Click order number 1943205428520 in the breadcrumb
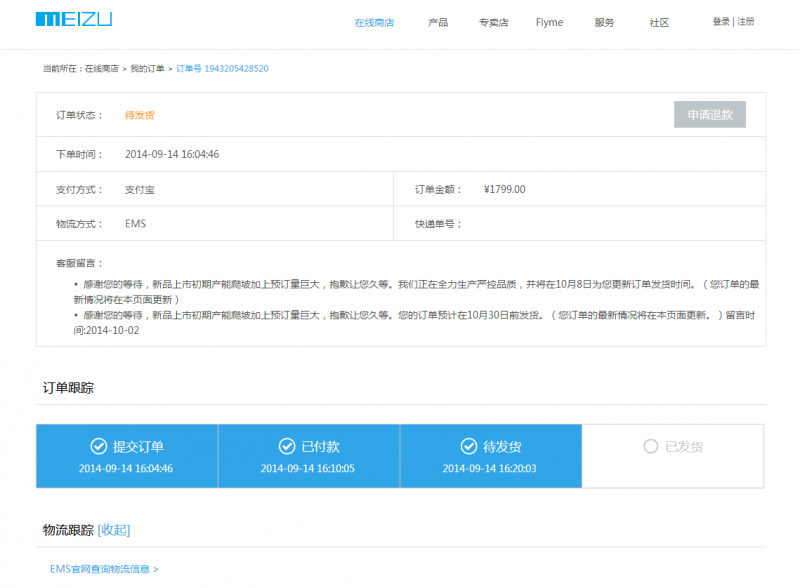Screen dimensions: 800x588 (x=222, y=68)
